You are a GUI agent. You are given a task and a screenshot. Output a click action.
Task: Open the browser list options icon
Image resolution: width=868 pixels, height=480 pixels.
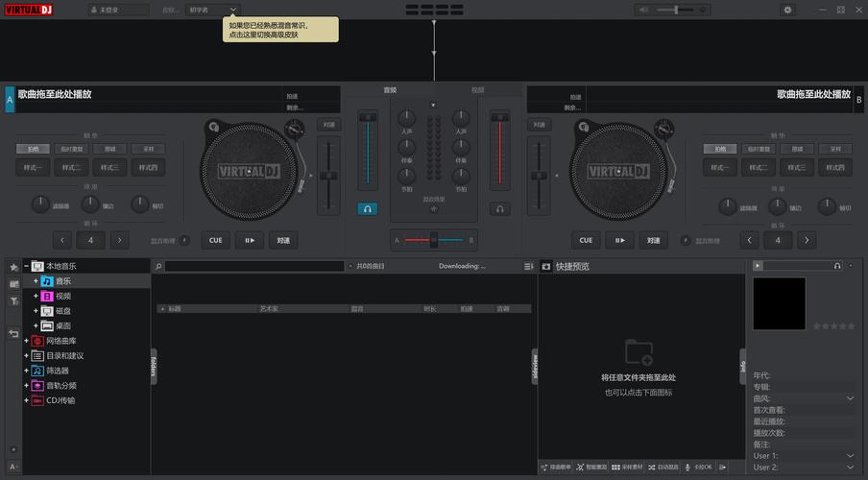click(528, 266)
